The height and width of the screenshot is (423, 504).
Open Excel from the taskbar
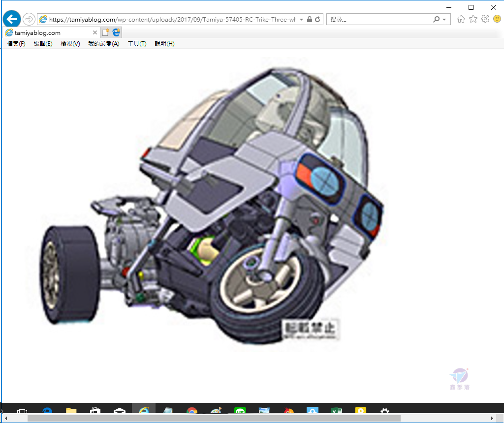(x=337, y=411)
